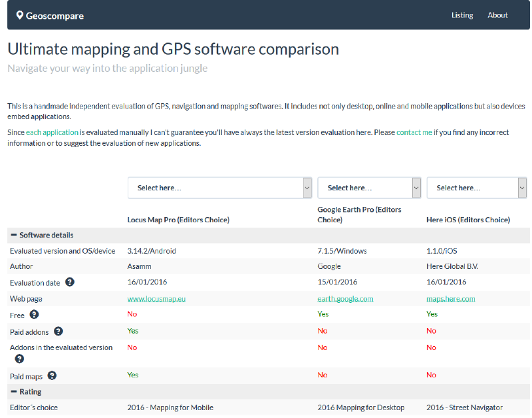532x418 pixels.
Task: Open the Select here dropdown above Google Earth Pro
Action: [369, 188]
